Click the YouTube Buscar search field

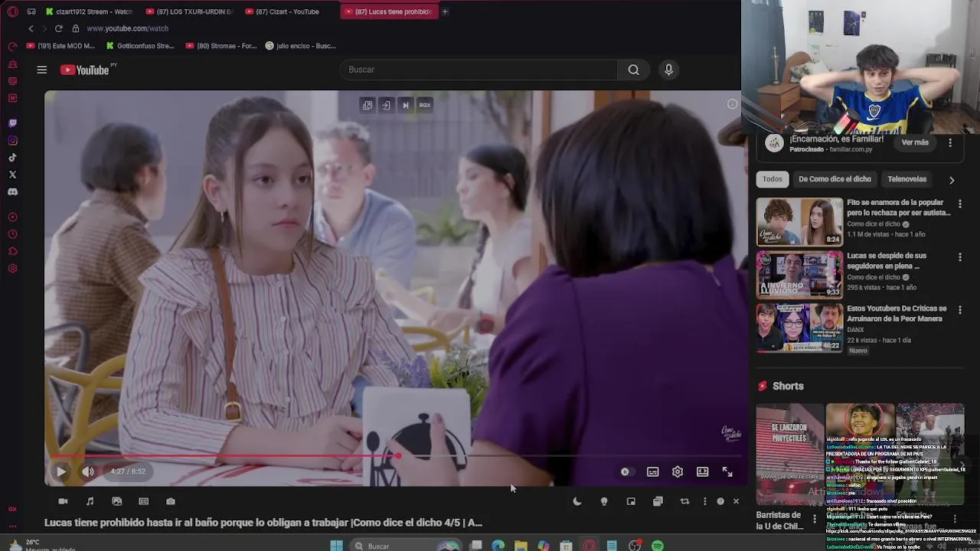click(479, 70)
